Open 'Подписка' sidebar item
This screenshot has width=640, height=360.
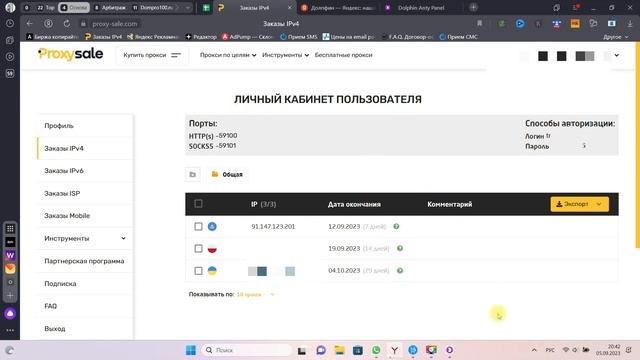point(60,283)
